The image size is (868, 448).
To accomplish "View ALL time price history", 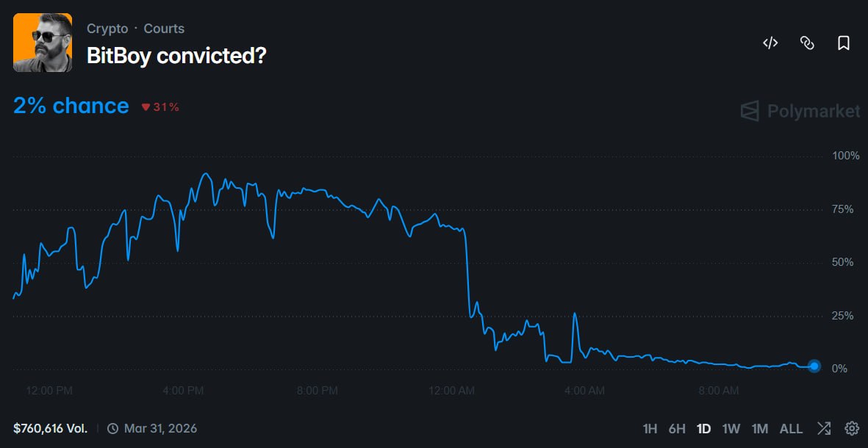I will 791,427.
